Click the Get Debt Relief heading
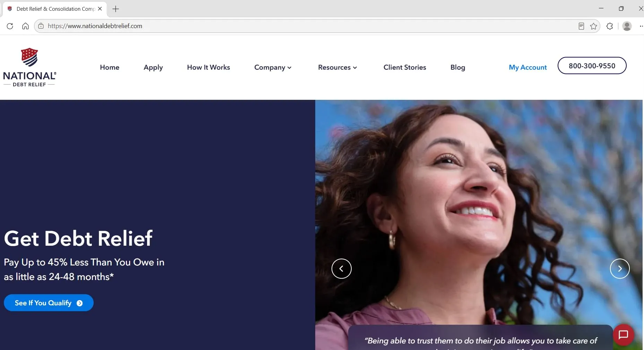 pos(78,238)
